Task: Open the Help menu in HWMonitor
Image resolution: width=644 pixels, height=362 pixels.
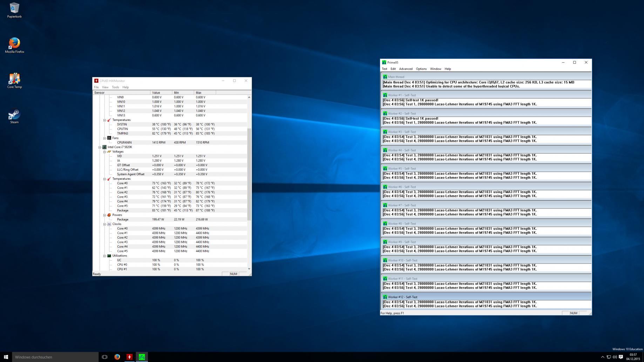Action: pyautogui.click(x=126, y=87)
